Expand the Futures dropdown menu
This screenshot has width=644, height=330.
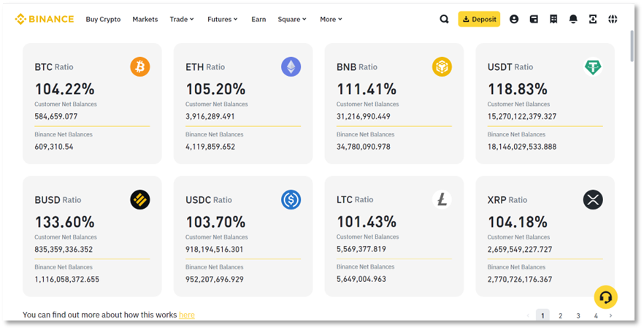coord(222,20)
